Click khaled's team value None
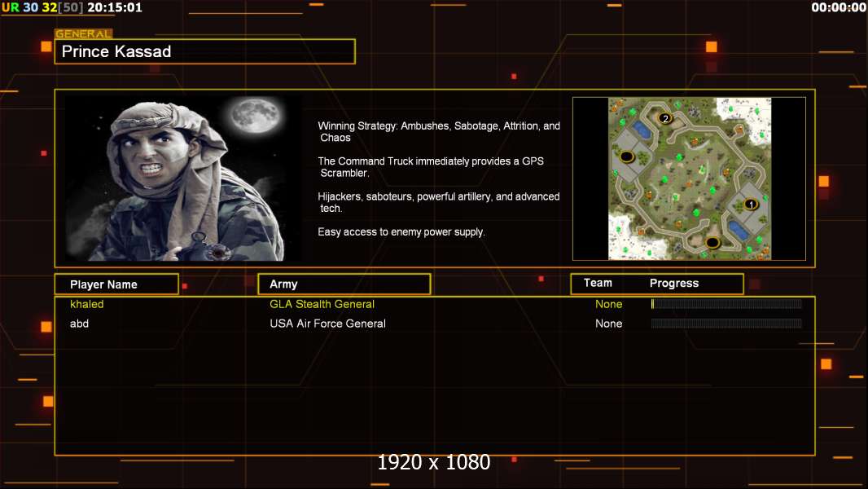Image resolution: width=868 pixels, height=489 pixels. [x=608, y=304]
